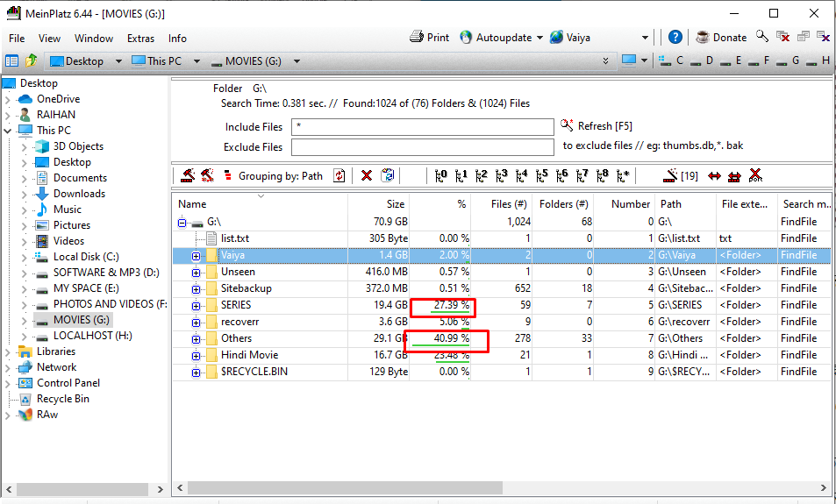Expand all tree levels with asterisk icon
This screenshot has height=504, width=836.
pyautogui.click(x=623, y=175)
